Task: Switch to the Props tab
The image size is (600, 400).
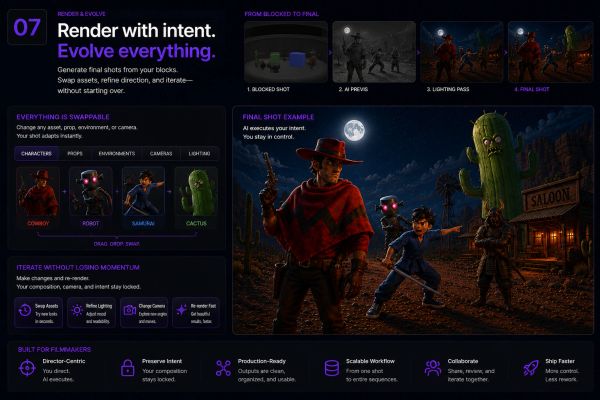Action: tap(75, 153)
